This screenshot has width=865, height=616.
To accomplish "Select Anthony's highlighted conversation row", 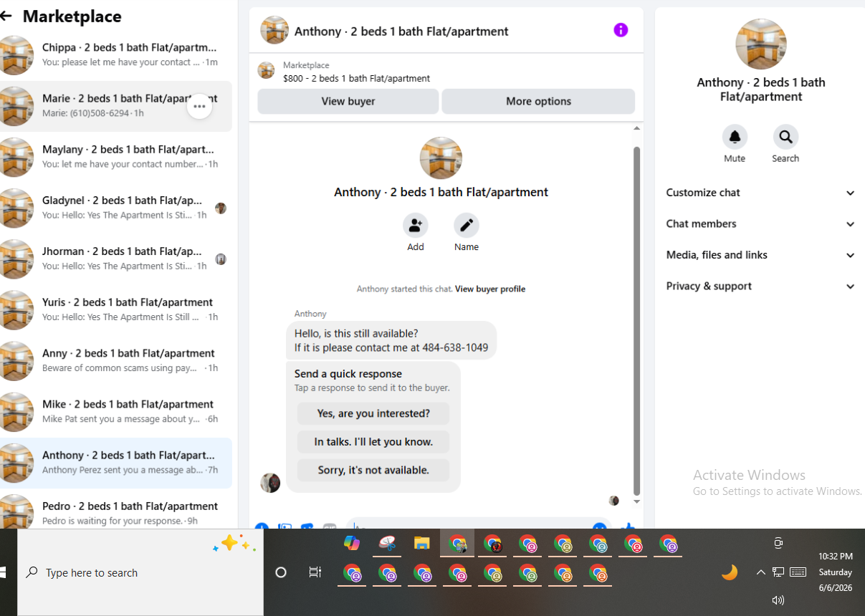I will click(116, 463).
